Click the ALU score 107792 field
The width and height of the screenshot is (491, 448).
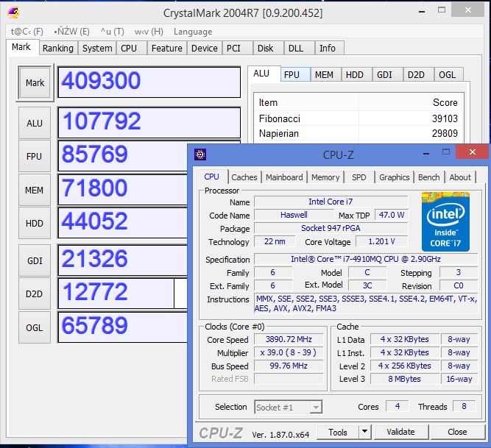tap(149, 122)
